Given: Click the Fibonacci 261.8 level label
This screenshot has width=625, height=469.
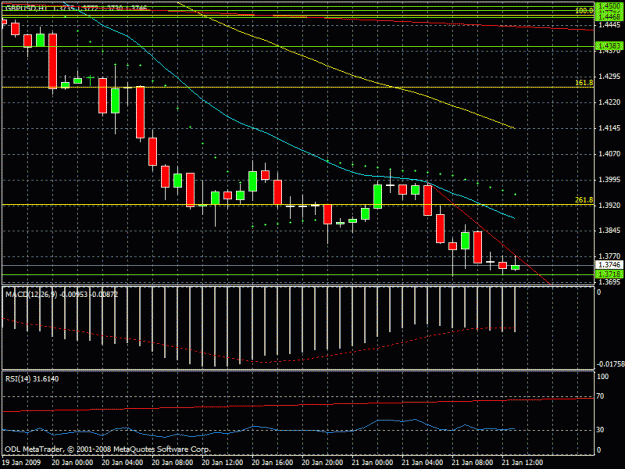Looking at the screenshot, I should click(x=584, y=200).
